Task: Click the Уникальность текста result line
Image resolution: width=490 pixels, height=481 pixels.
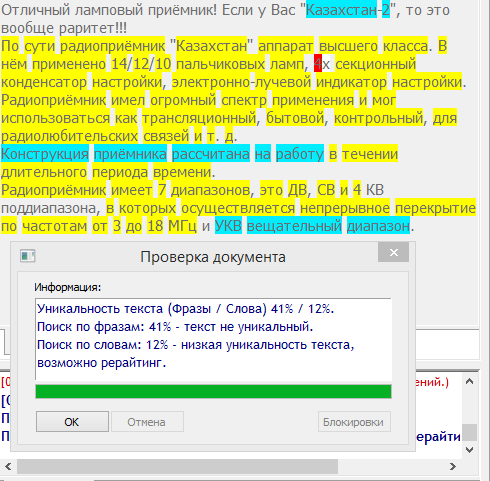Action: (x=186, y=309)
